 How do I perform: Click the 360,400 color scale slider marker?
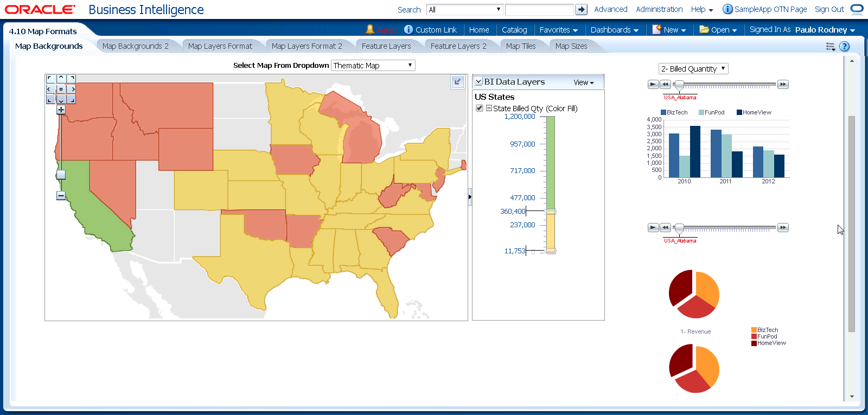[550, 211]
